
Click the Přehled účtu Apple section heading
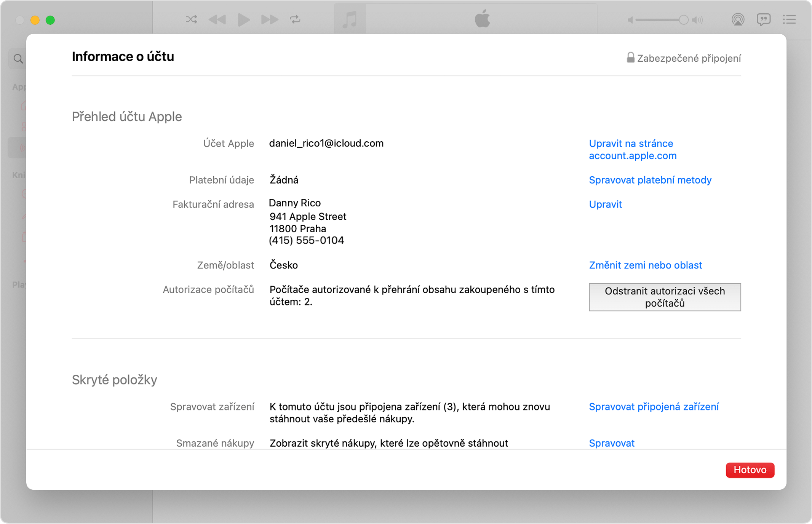[127, 117]
